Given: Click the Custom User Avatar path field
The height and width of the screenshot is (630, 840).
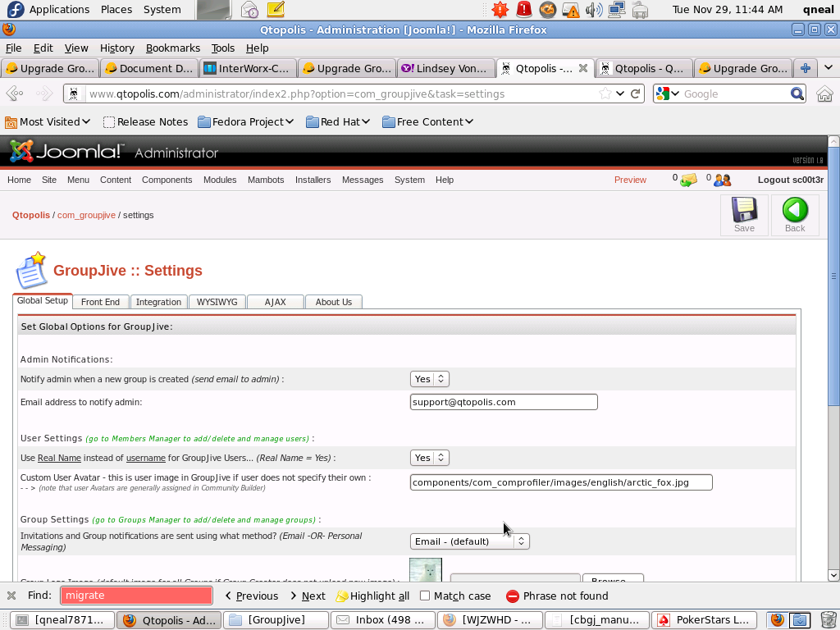Looking at the screenshot, I should point(561,482).
